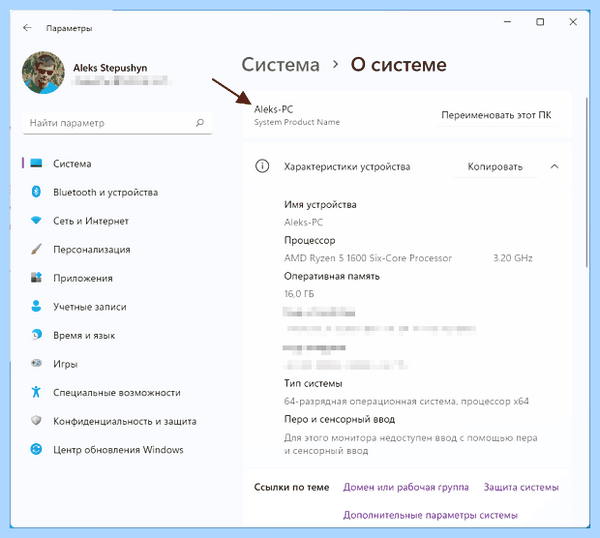Click the 3.20 GHz value

coord(513,258)
